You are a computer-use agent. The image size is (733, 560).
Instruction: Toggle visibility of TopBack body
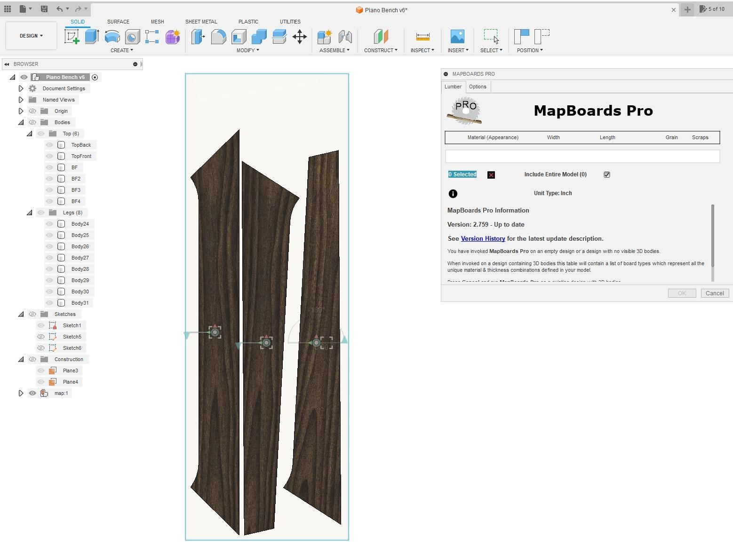(x=49, y=145)
